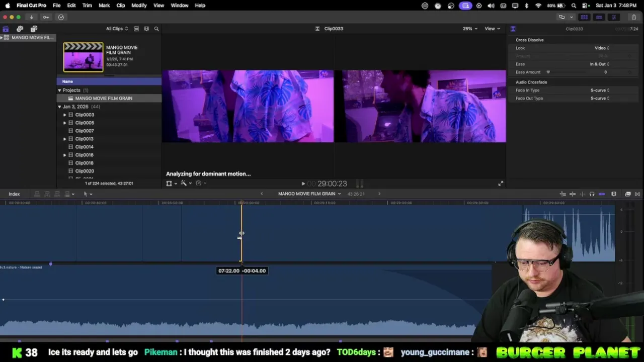Open the File menu
The height and width of the screenshot is (362, 644).
pyautogui.click(x=56, y=6)
